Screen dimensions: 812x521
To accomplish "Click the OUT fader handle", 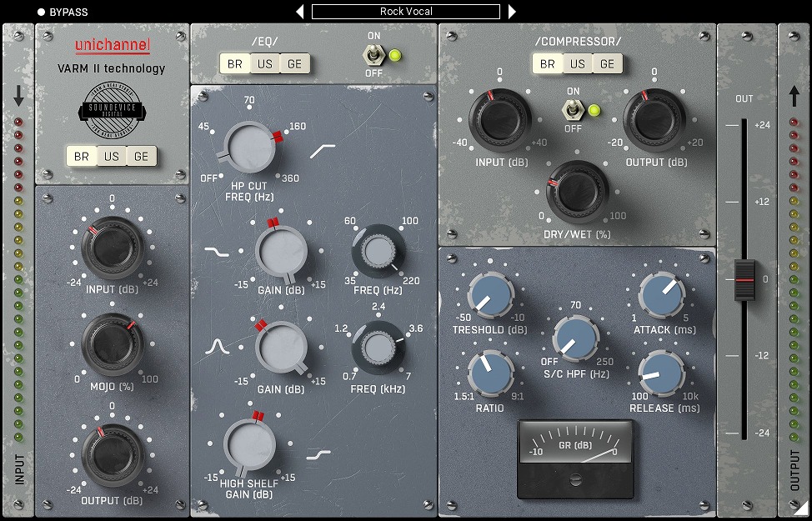I will (x=744, y=279).
